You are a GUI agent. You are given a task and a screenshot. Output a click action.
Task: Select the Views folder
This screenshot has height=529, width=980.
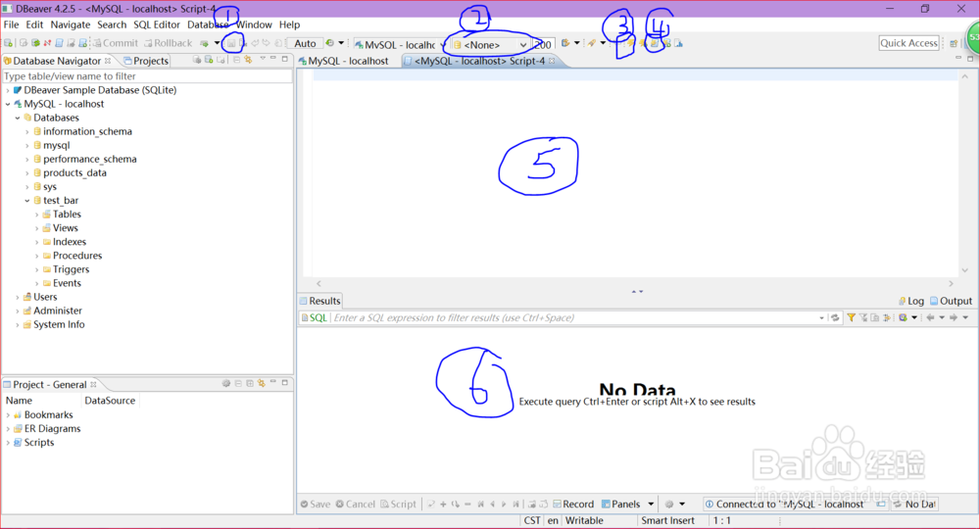[x=65, y=228]
